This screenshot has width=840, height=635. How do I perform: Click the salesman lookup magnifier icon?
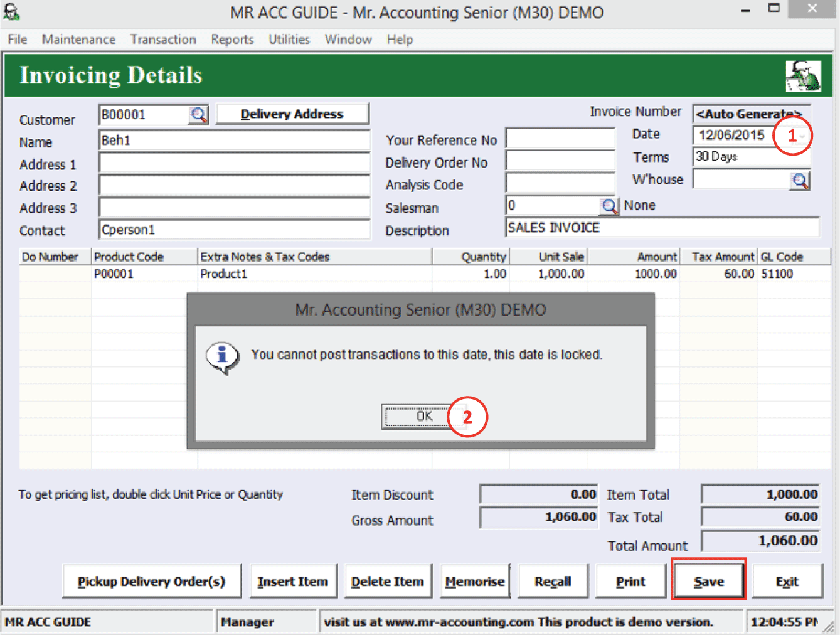point(609,206)
